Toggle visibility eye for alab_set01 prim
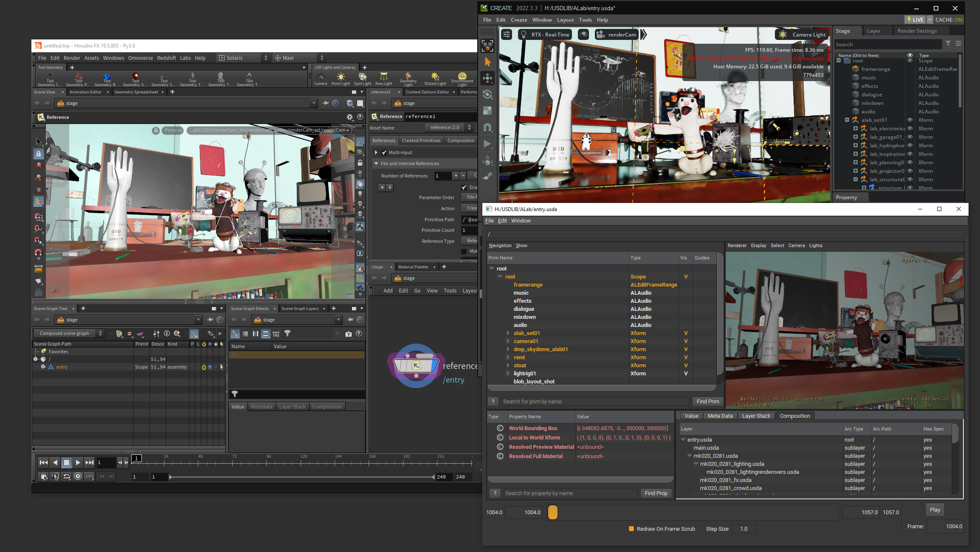 tap(910, 120)
